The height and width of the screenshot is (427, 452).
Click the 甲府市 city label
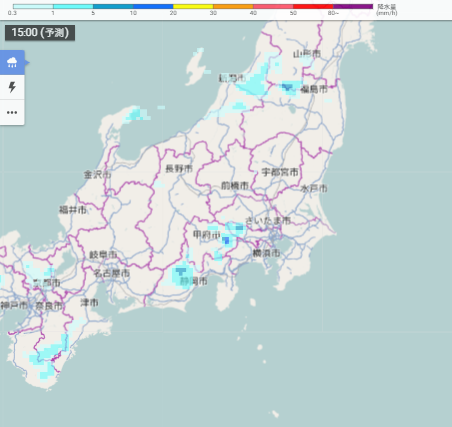pyautogui.click(x=207, y=235)
